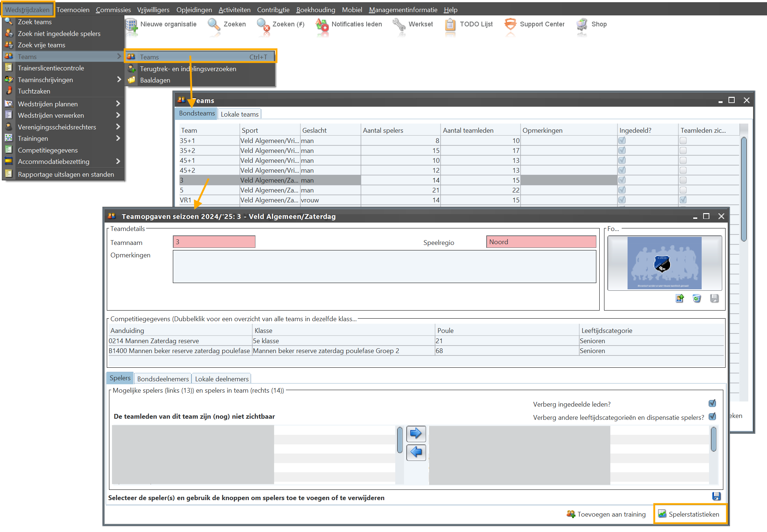The image size is (767, 532).
Task: Open the Support Center icon
Action: pos(510,25)
